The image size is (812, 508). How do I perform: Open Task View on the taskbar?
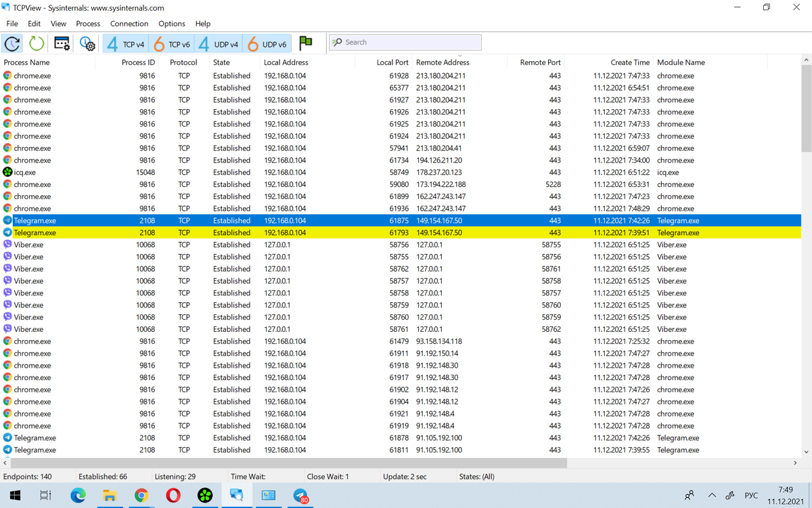pyautogui.click(x=46, y=496)
